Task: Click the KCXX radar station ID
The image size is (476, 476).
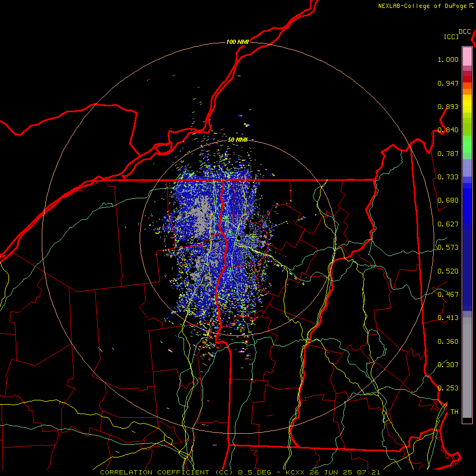Action: (x=295, y=472)
